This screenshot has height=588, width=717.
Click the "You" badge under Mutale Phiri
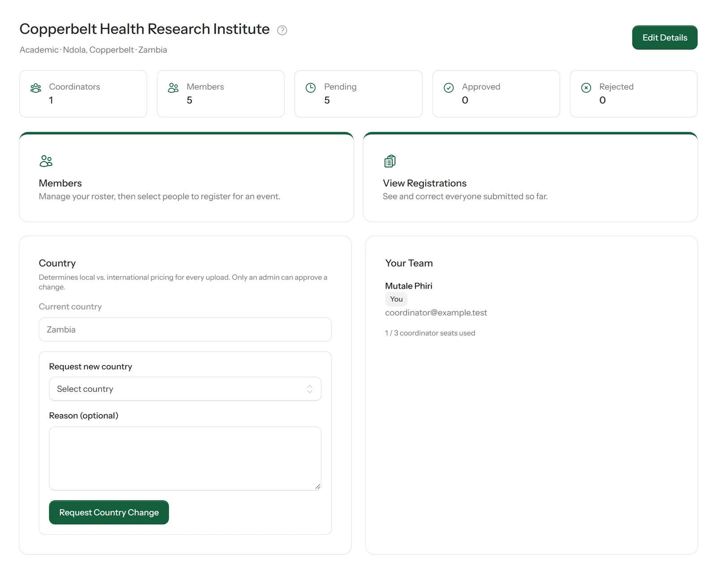pyautogui.click(x=396, y=299)
